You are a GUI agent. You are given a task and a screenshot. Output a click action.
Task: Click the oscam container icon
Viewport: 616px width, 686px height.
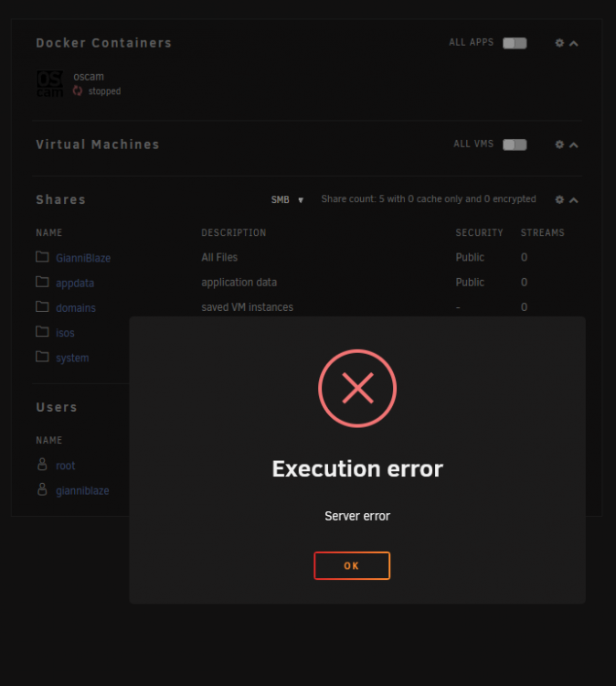[49, 83]
